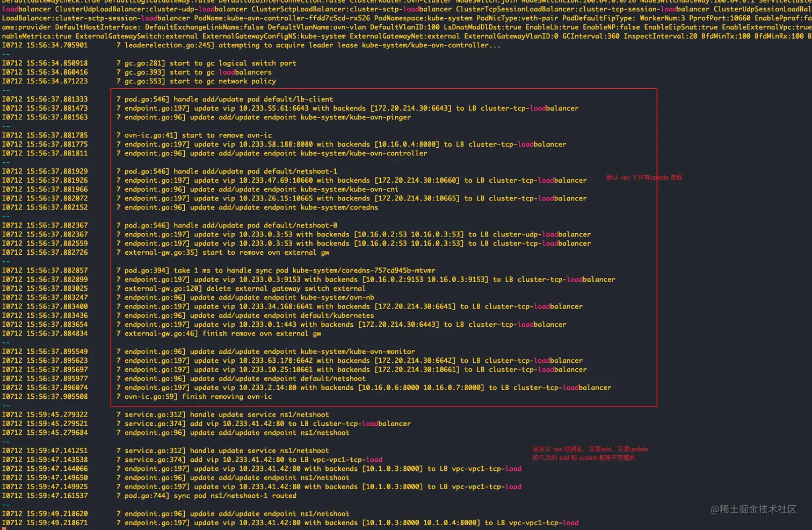Select 'add vip 10.233.41.42:80 to LB vpc-vpc1-tcp-load'
Viewport: 812px width, 530px height.
click(x=192, y=460)
